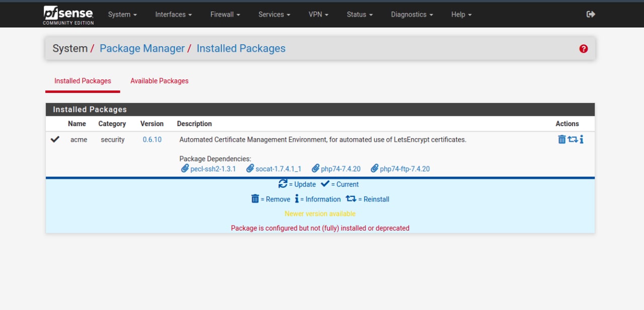Open php74-7.4.20 dependency link
The height and width of the screenshot is (310, 644).
pos(341,169)
